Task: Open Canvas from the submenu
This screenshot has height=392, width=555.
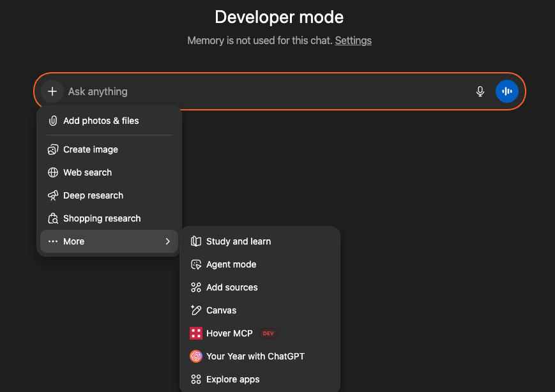Action: tap(260, 310)
